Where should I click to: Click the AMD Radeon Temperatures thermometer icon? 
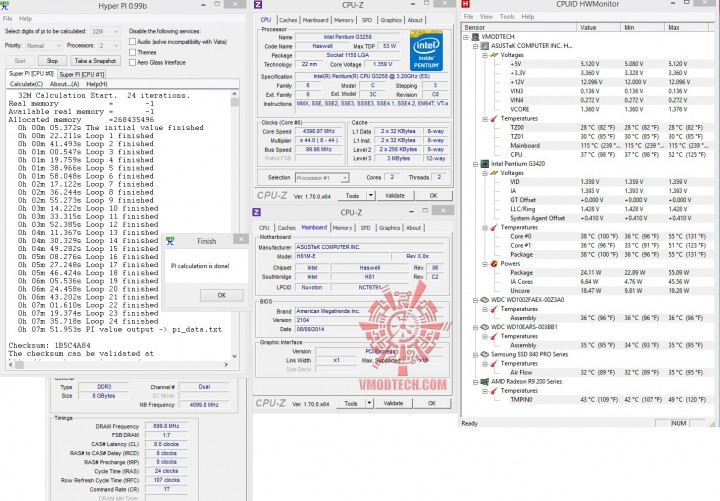494,391
